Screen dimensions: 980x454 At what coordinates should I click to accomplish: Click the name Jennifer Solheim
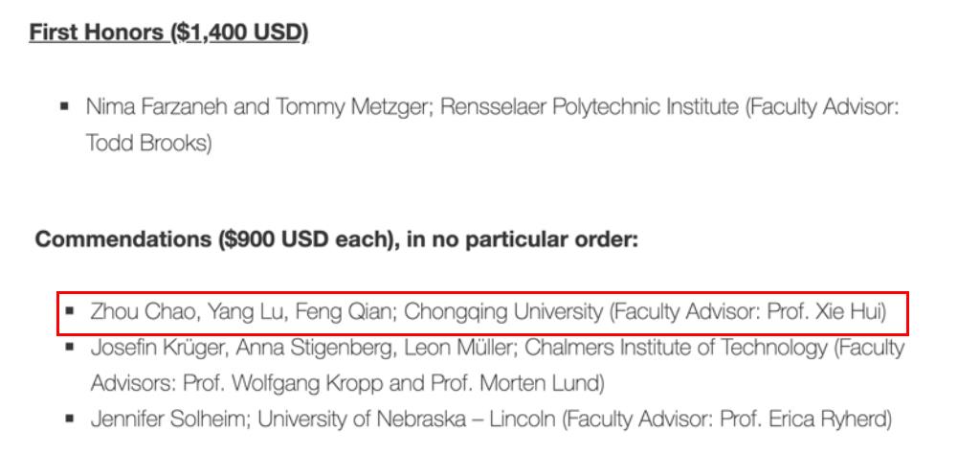click(169, 419)
